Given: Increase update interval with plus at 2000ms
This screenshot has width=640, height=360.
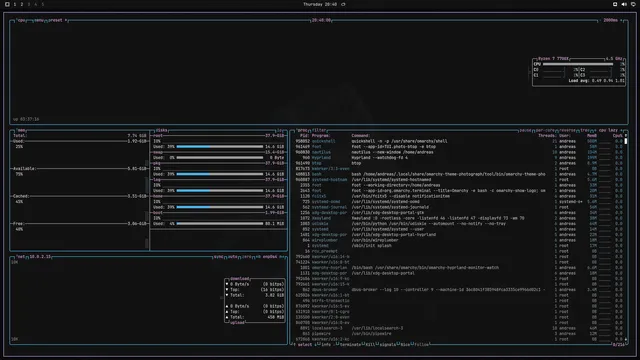Looking at the screenshot, I should [x=622, y=20].
